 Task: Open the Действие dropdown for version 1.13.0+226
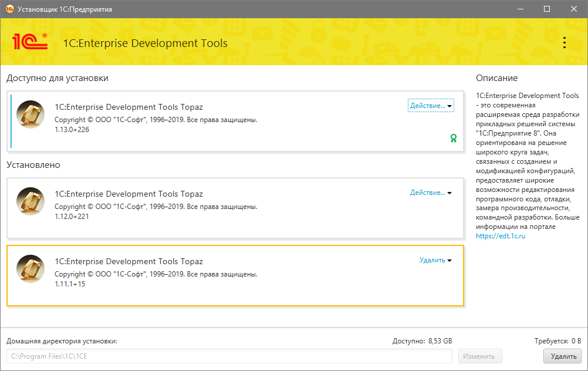[431, 106]
